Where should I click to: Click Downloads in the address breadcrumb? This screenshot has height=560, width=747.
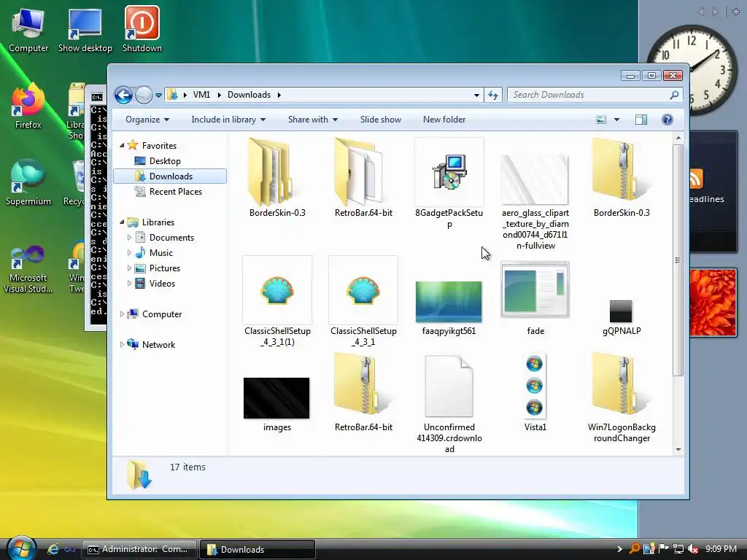click(249, 95)
